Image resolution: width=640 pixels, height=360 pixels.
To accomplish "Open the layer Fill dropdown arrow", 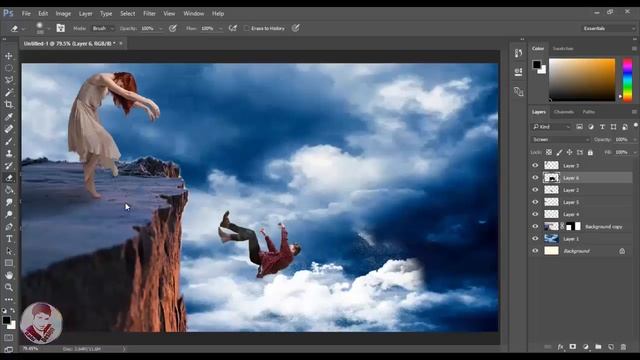I will click(x=635, y=152).
